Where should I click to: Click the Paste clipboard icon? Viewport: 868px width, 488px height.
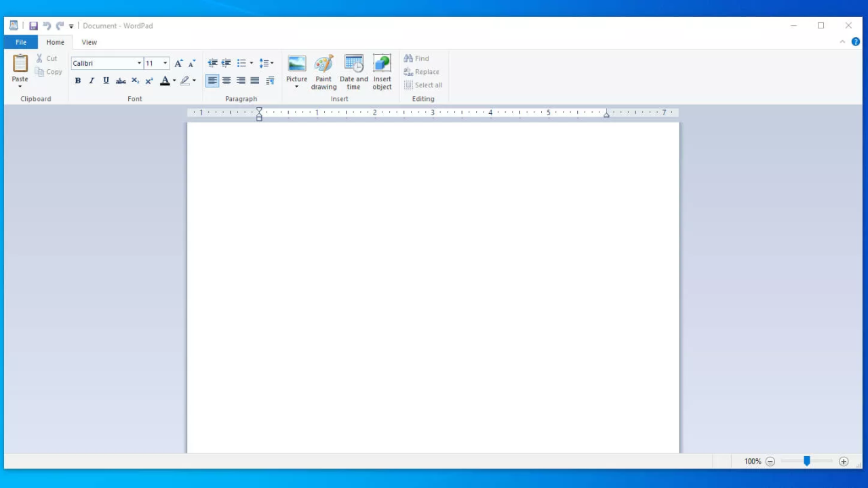pos(20,63)
